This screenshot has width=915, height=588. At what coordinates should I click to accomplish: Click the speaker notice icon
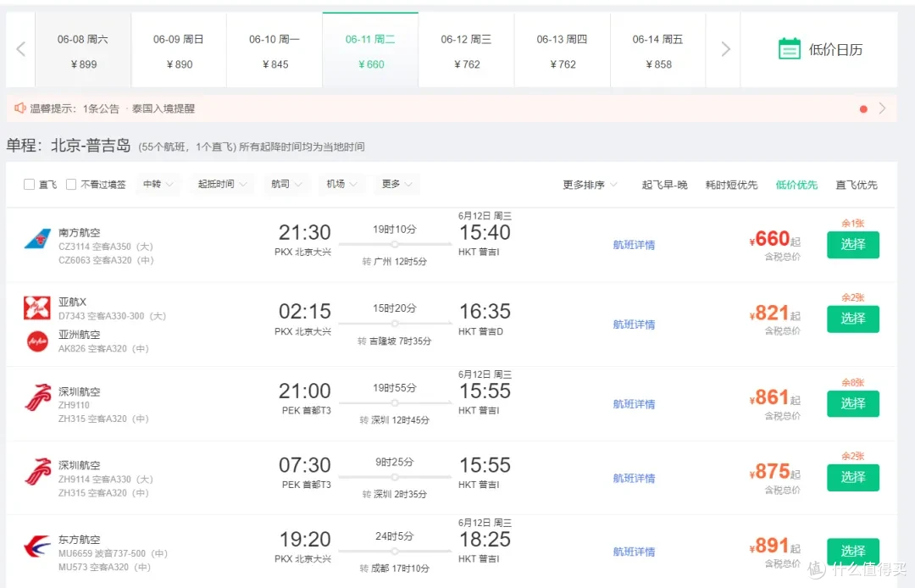click(x=19, y=108)
